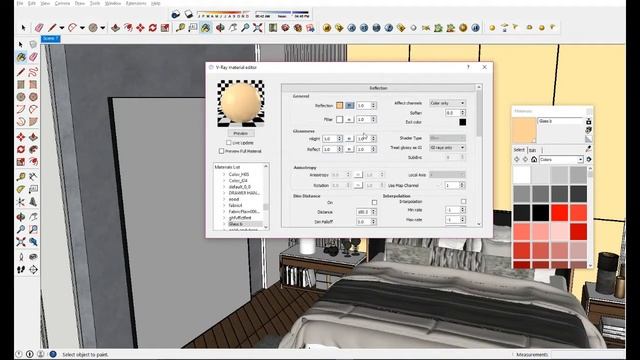Click the Reflection color swatch
This screenshot has height=360, width=640.
click(x=340, y=106)
